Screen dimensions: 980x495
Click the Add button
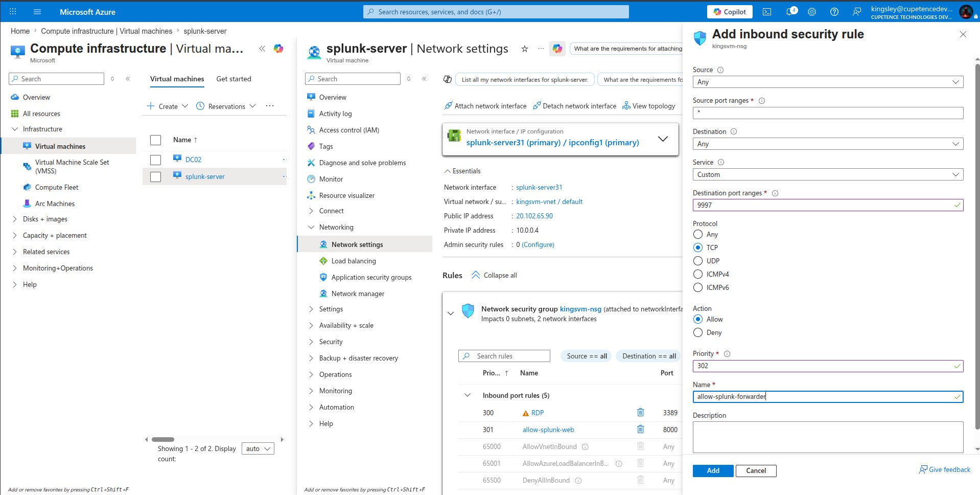[713, 470]
